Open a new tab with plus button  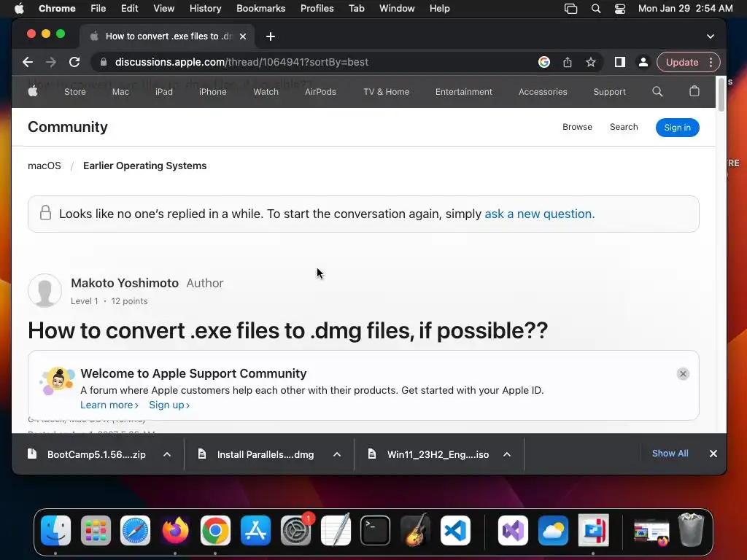click(271, 36)
